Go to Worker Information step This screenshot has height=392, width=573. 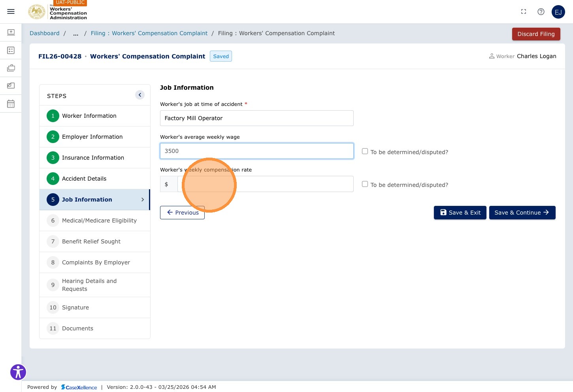coord(95,116)
